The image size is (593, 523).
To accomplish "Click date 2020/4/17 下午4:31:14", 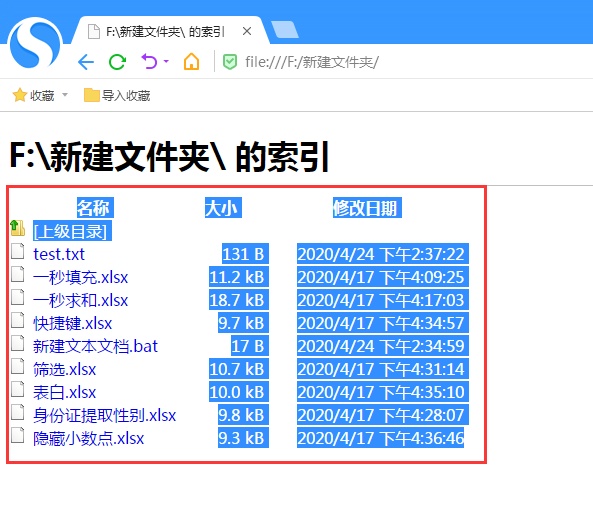I will click(383, 369).
